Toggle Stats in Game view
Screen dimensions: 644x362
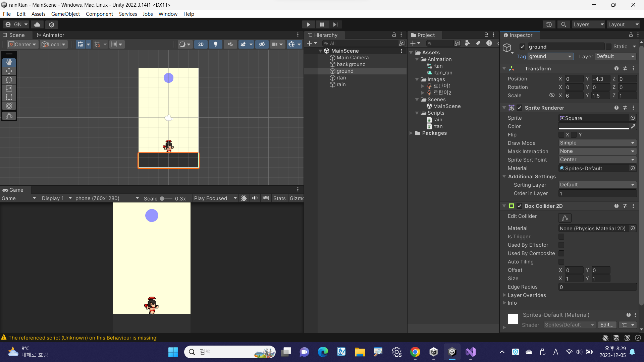click(279, 198)
